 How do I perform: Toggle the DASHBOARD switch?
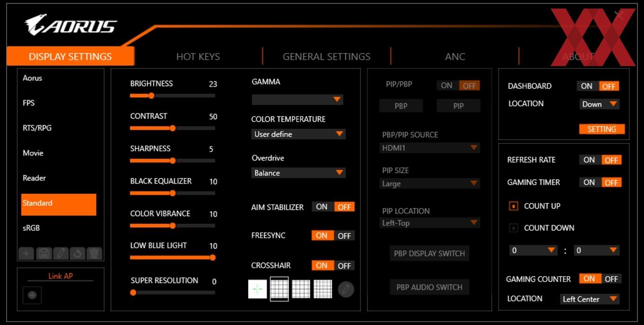[598, 86]
